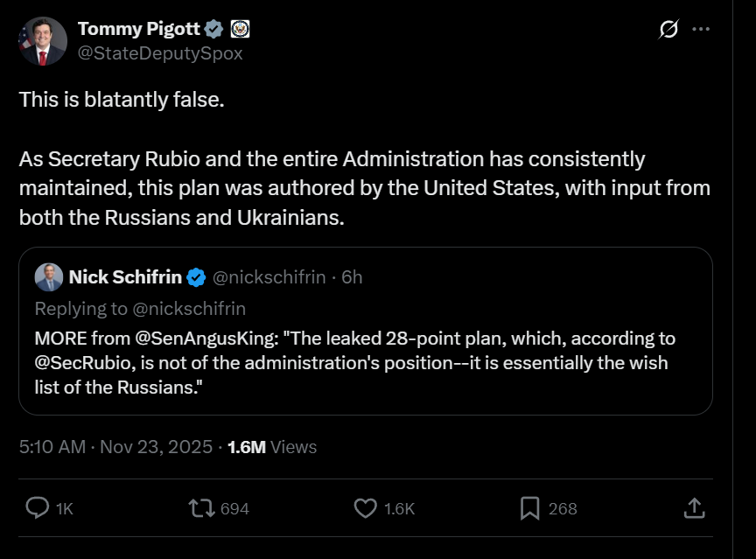This screenshot has width=756, height=559.
Task: Like the post with heart icon
Action: (365, 507)
